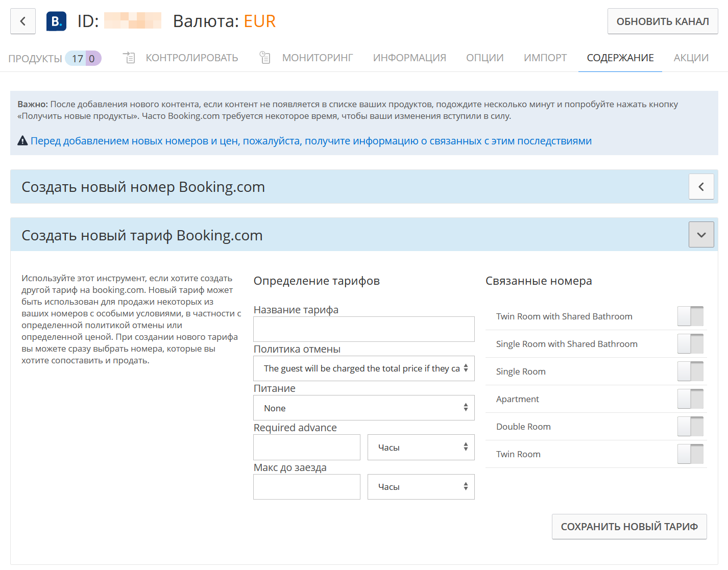Screen dimensions: 728x570
Task: Toggle the Double Room switch
Action: tap(690, 427)
